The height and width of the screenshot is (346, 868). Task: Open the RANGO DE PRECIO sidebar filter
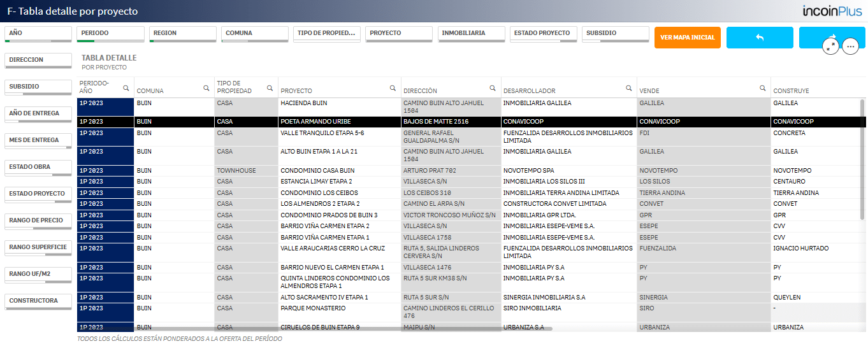coord(38,222)
